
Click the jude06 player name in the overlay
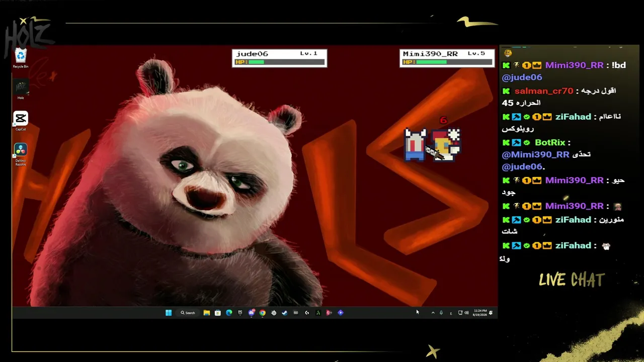pyautogui.click(x=252, y=54)
